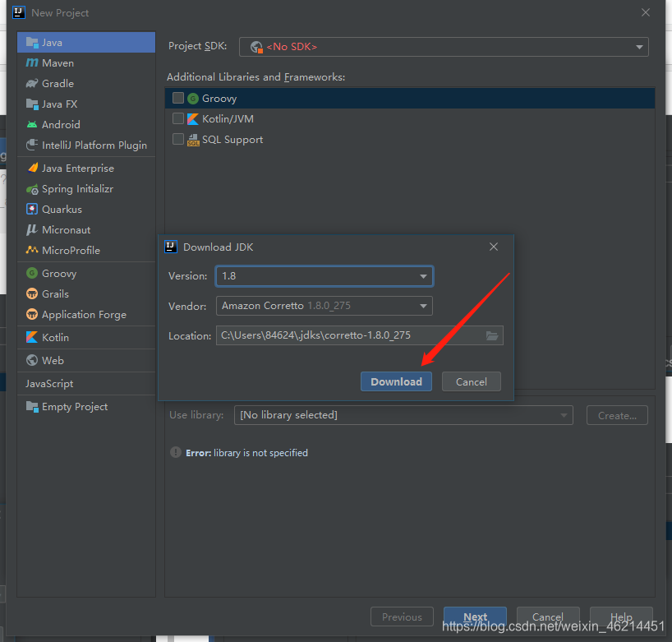This screenshot has height=642, width=672.
Task: Open the JDK Vendor dropdown
Action: coord(324,306)
